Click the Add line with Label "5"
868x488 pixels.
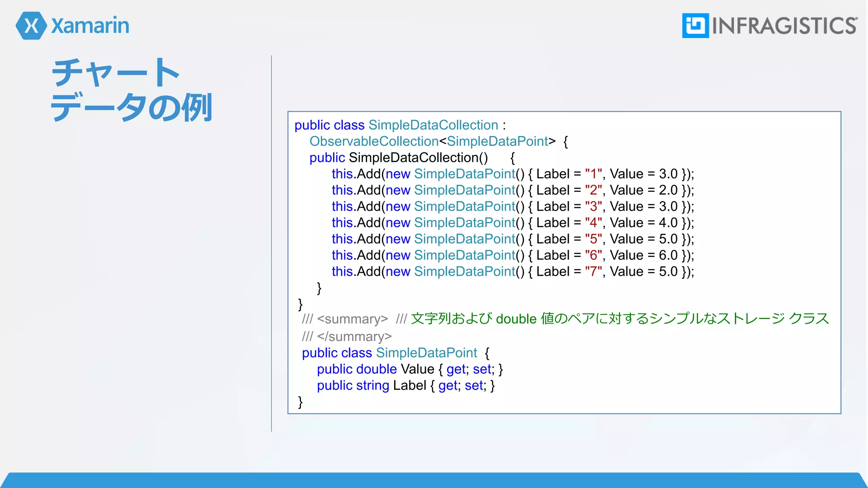tap(513, 239)
